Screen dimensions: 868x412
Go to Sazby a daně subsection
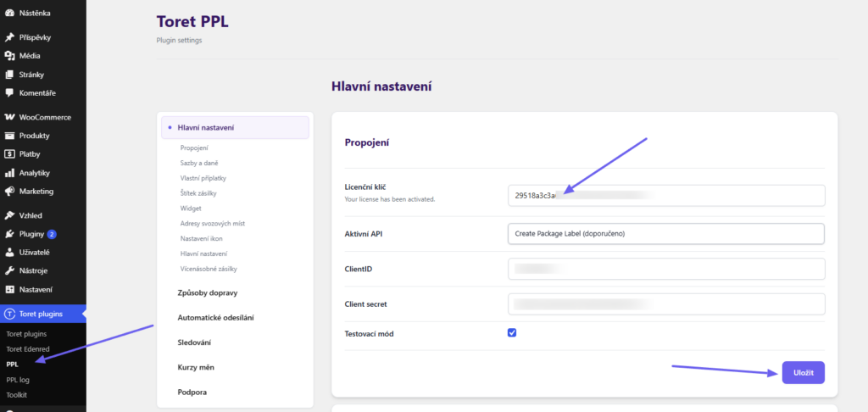click(199, 164)
